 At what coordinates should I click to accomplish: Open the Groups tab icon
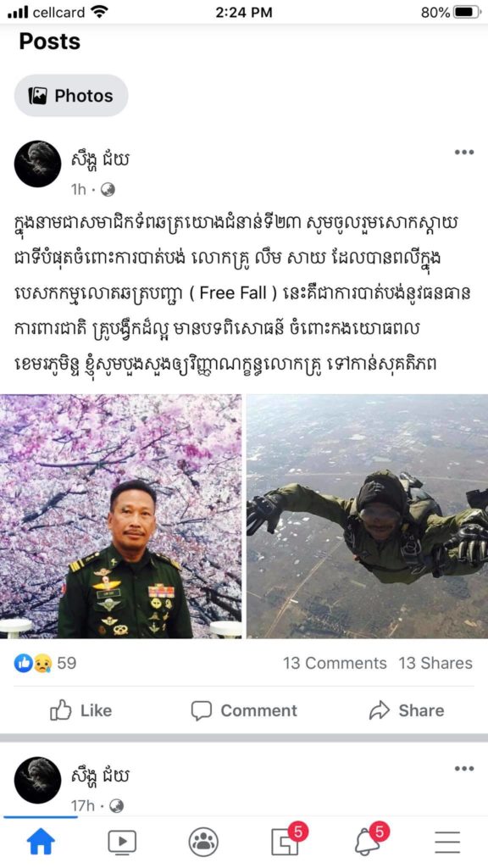(x=203, y=843)
